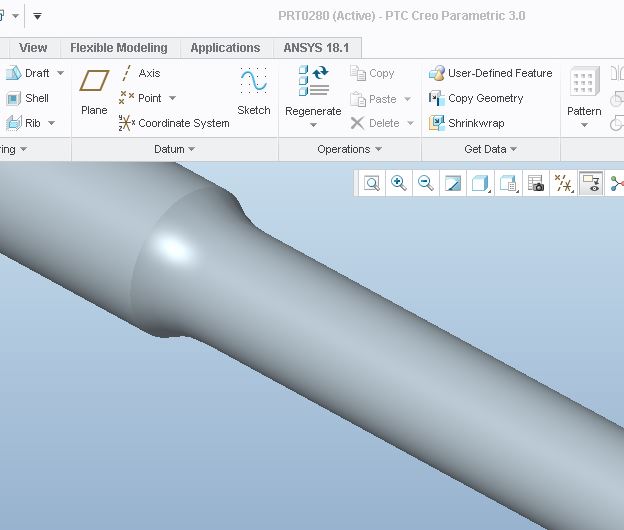The height and width of the screenshot is (530, 624).
Task: Expand the Delete dropdown arrow
Action: point(410,123)
